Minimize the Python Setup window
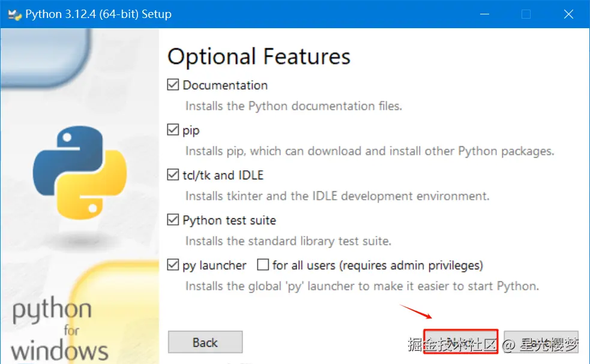This screenshot has height=364, width=590. pos(486,14)
